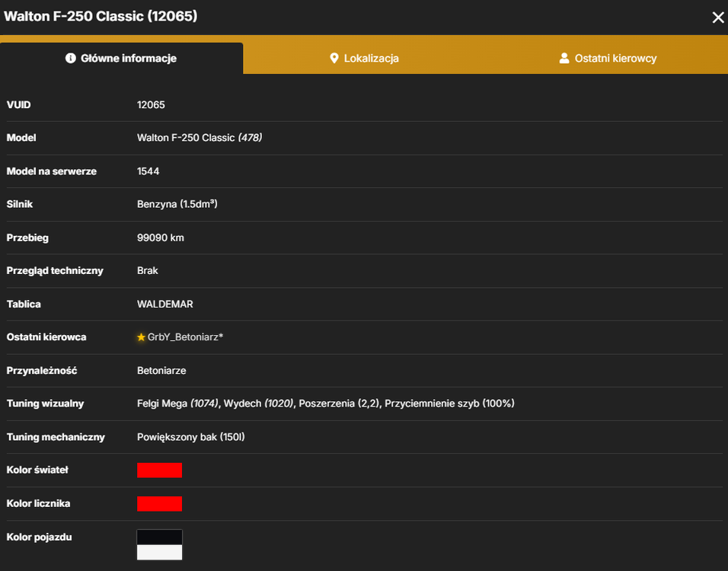Select the plate text WALDEMAR
Viewport: 728px width, 571px height.
point(164,304)
